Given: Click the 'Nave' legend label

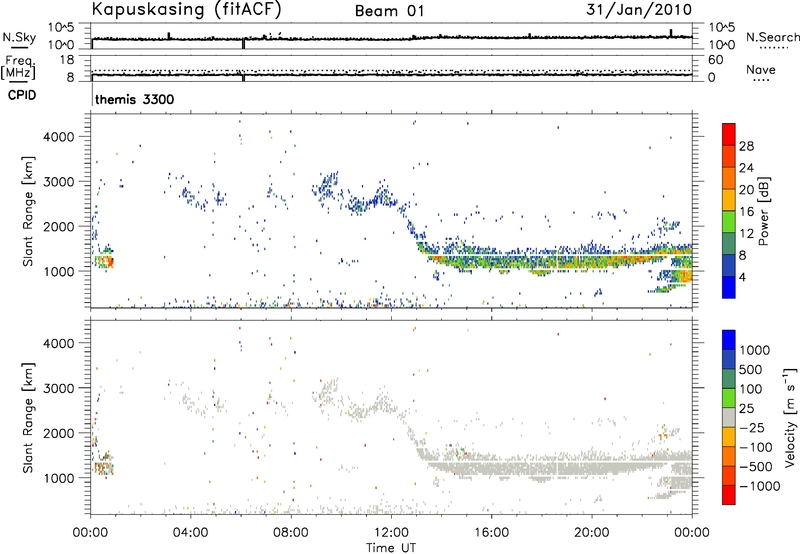Looking at the screenshot, I should pyautogui.click(x=761, y=69).
